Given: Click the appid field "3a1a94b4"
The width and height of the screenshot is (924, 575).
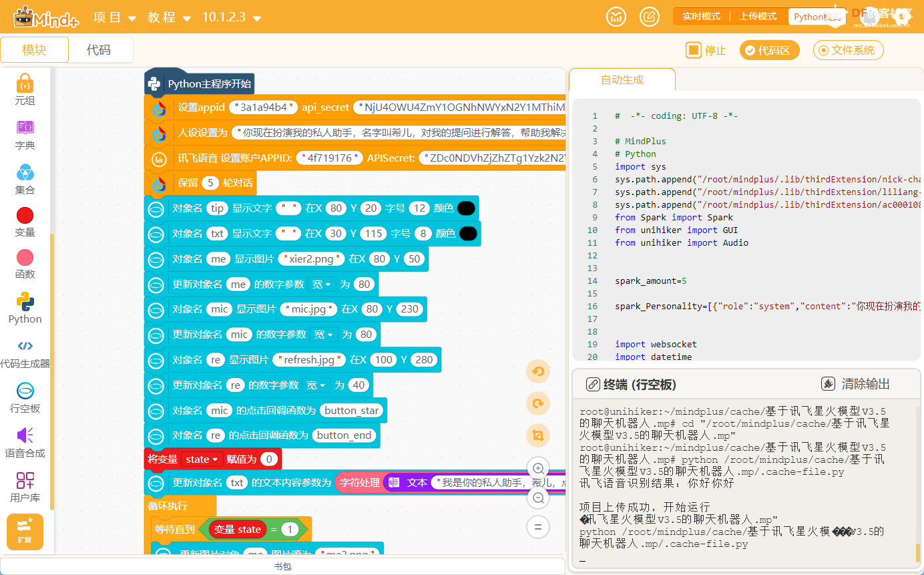Looking at the screenshot, I should [x=263, y=108].
